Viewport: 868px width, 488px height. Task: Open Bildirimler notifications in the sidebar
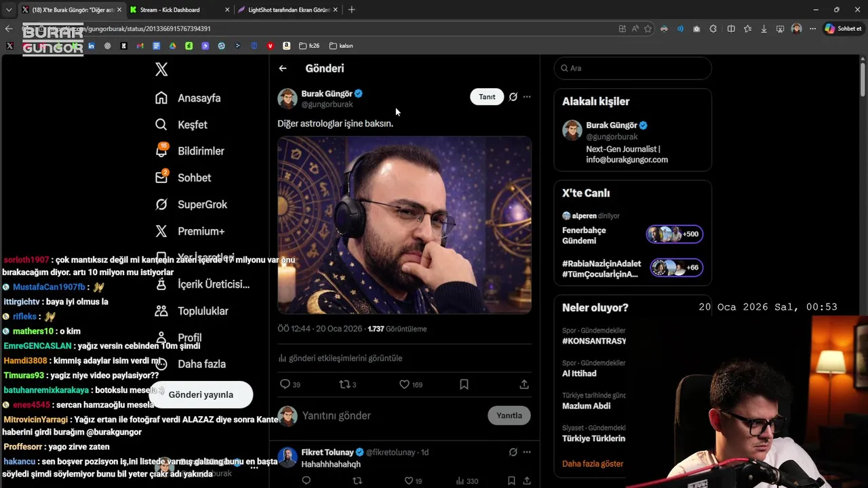(x=189, y=151)
